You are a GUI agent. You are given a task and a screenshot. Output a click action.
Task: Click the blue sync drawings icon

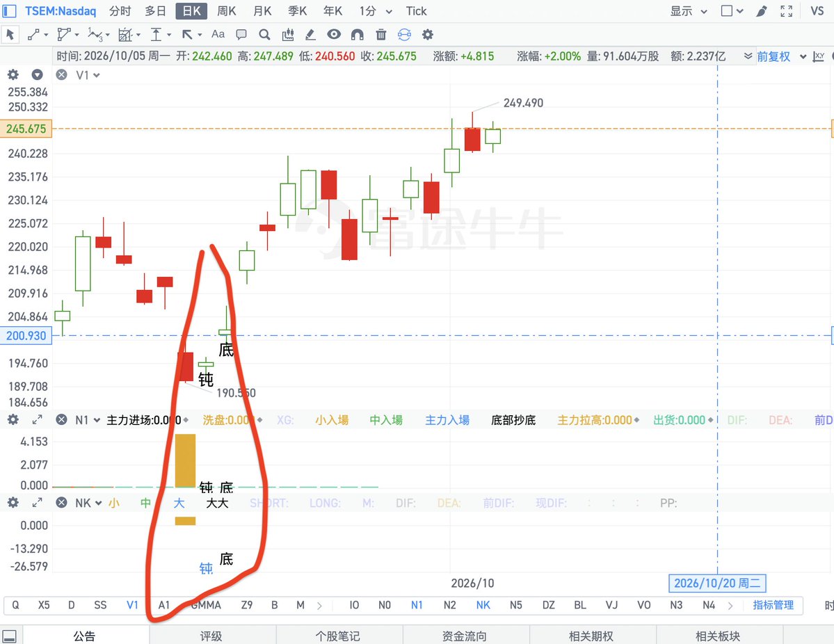tap(404, 35)
